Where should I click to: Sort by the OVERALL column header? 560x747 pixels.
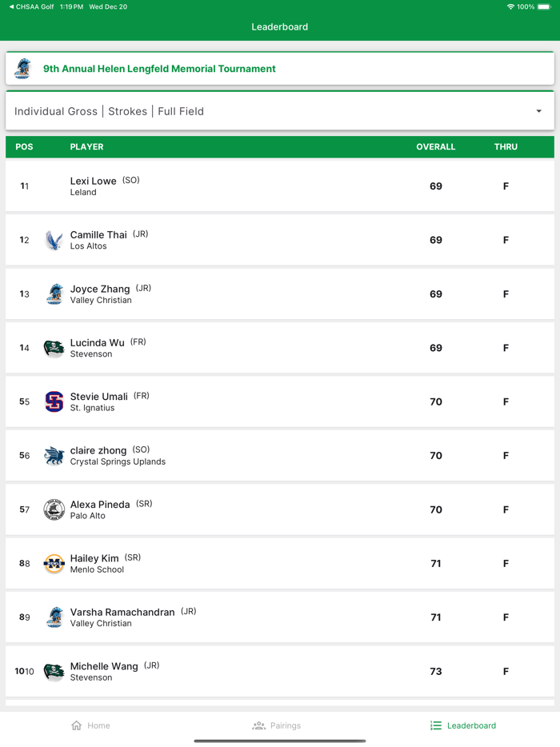(436, 146)
